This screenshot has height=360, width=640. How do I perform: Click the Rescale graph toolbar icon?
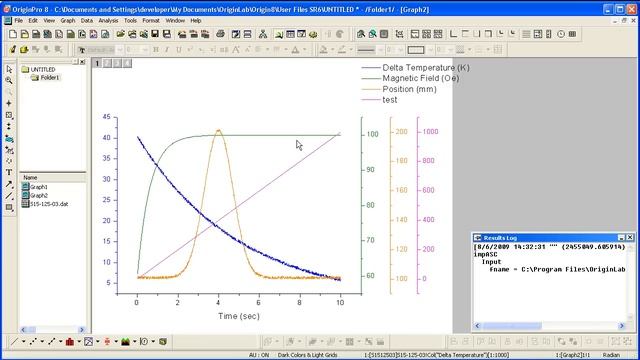point(399,34)
